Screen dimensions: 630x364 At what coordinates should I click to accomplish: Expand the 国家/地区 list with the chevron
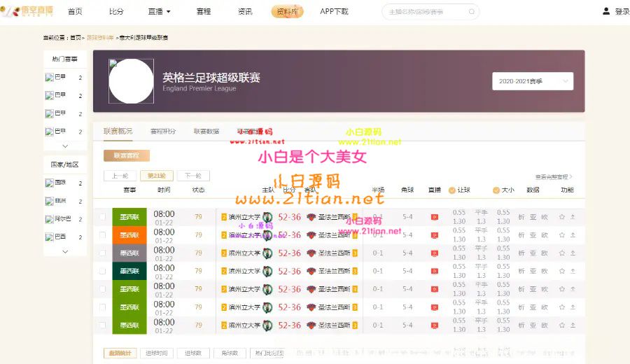pyautogui.click(x=65, y=251)
